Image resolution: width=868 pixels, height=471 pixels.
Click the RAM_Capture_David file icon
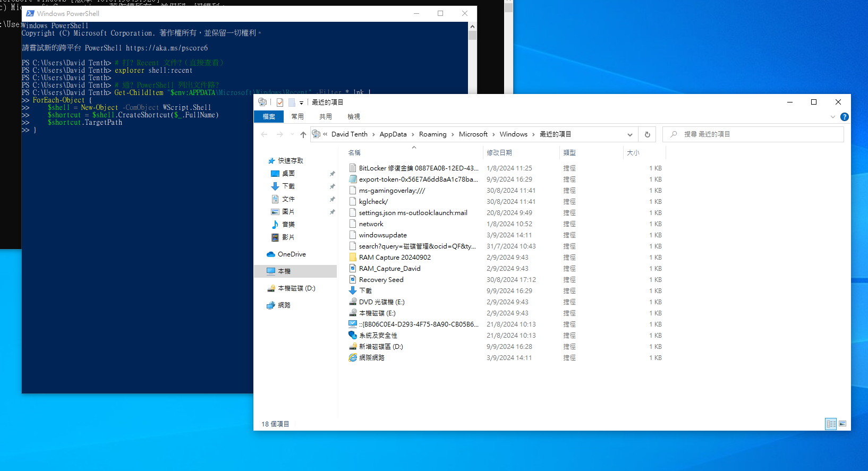(x=353, y=269)
